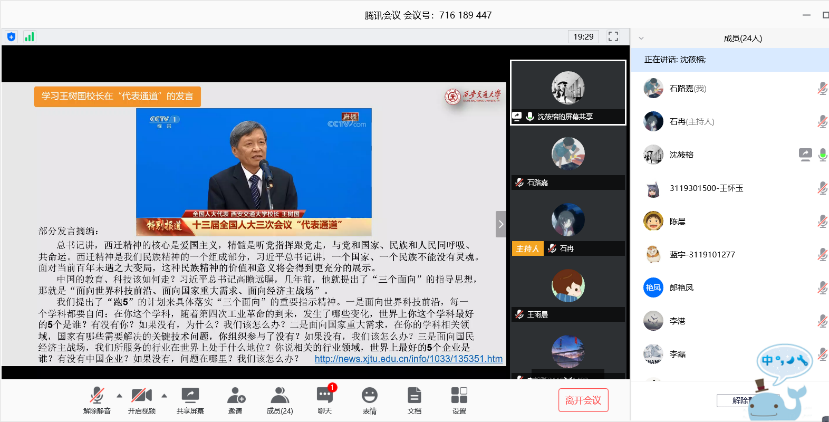This screenshot has height=422, width=829.
Task: Click the green shield security icon
Action: [x=12, y=36]
